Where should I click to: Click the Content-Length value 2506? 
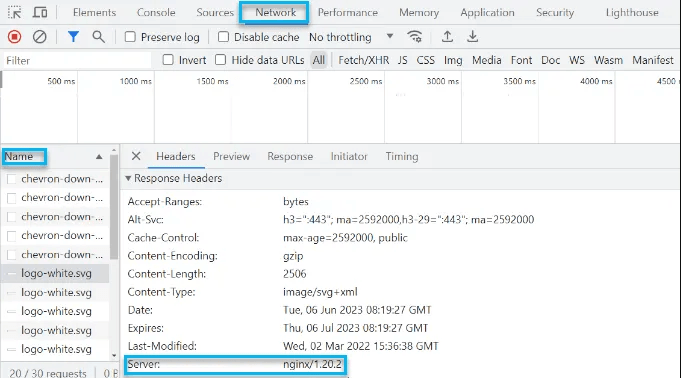point(294,274)
